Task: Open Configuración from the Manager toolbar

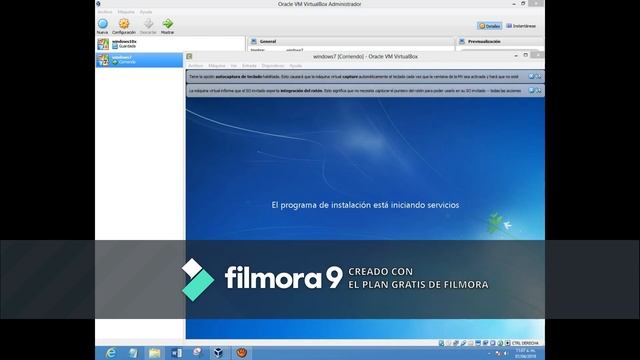Action: click(x=124, y=26)
